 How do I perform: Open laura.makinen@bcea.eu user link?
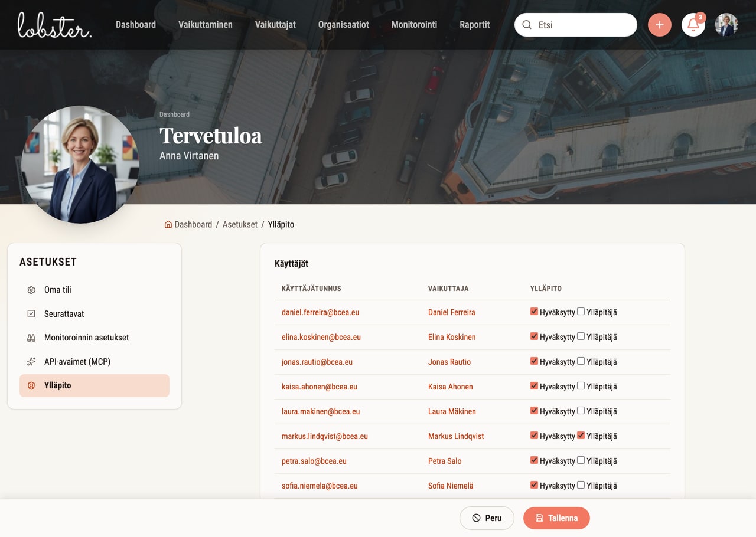(321, 411)
